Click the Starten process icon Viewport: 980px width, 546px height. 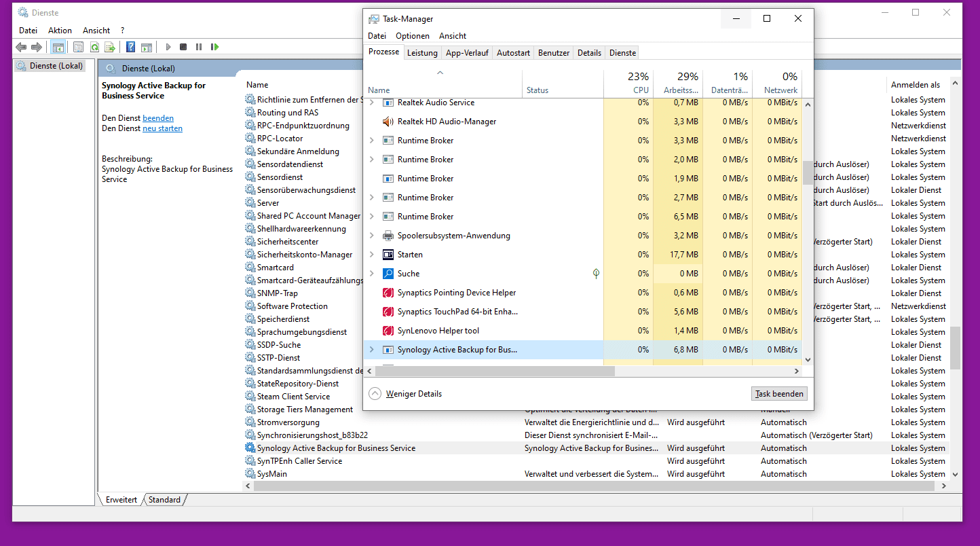[x=388, y=255]
